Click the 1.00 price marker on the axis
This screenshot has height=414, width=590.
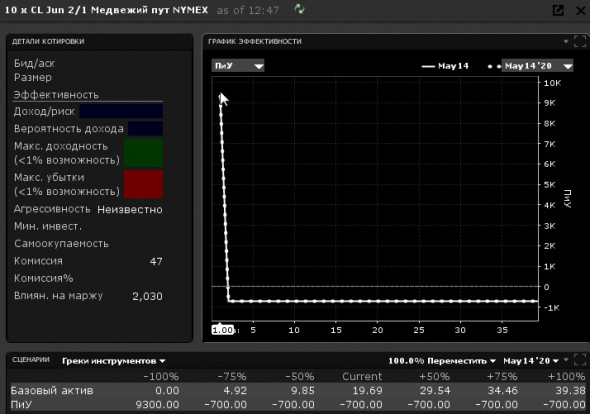(222, 330)
